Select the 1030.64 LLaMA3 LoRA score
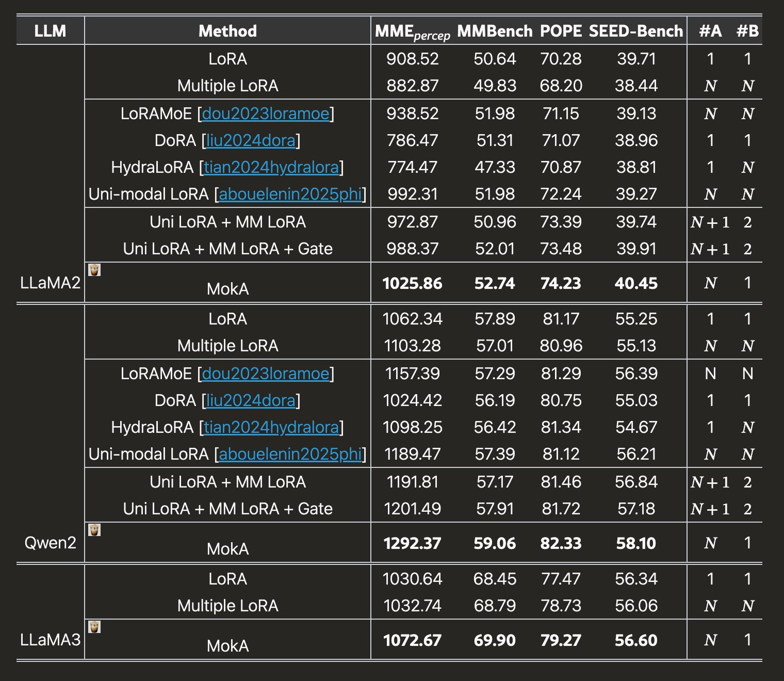Viewport: 784px width, 681px height. [x=412, y=579]
